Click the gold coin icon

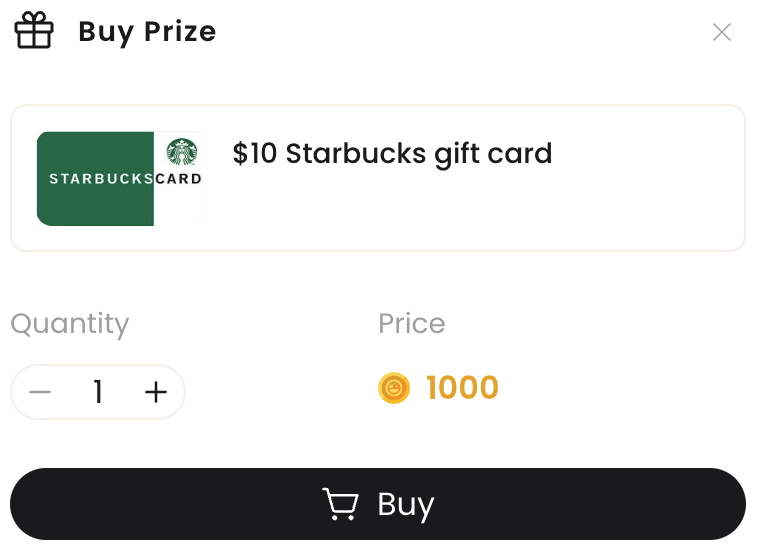pos(394,388)
